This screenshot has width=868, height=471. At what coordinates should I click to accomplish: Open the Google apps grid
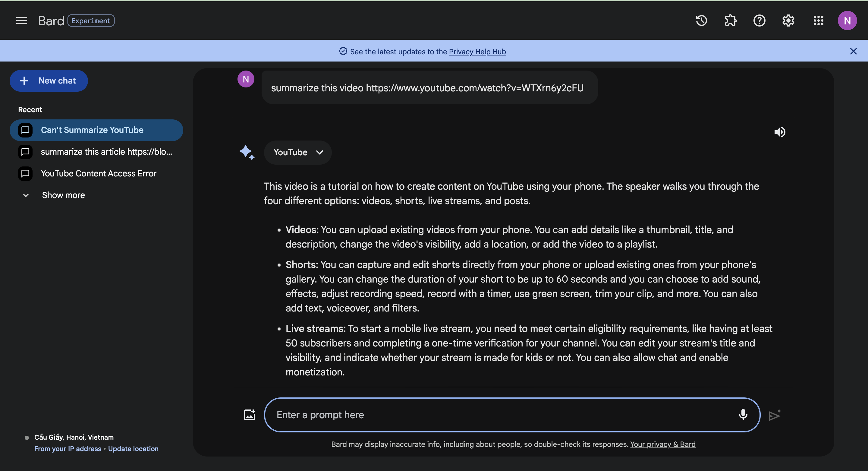click(x=818, y=21)
